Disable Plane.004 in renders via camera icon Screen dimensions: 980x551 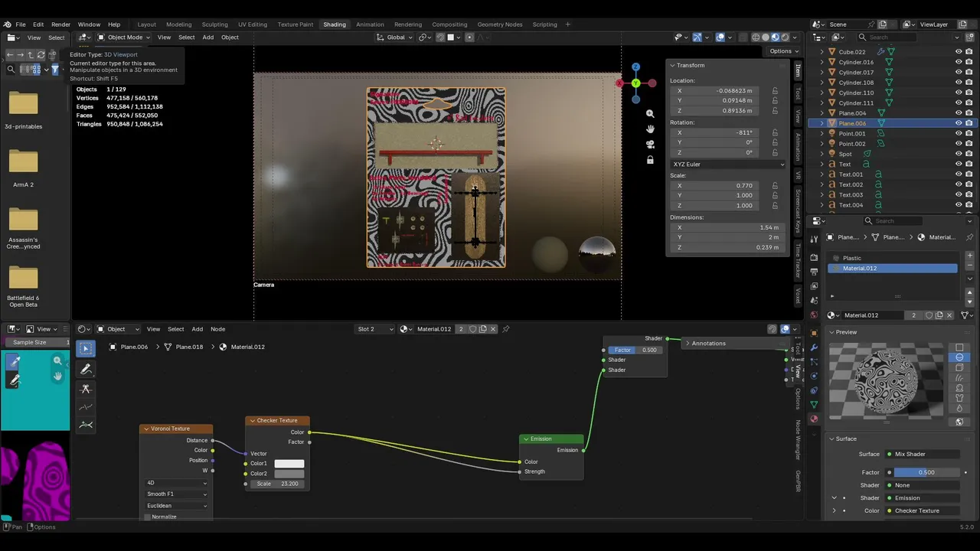(x=969, y=113)
